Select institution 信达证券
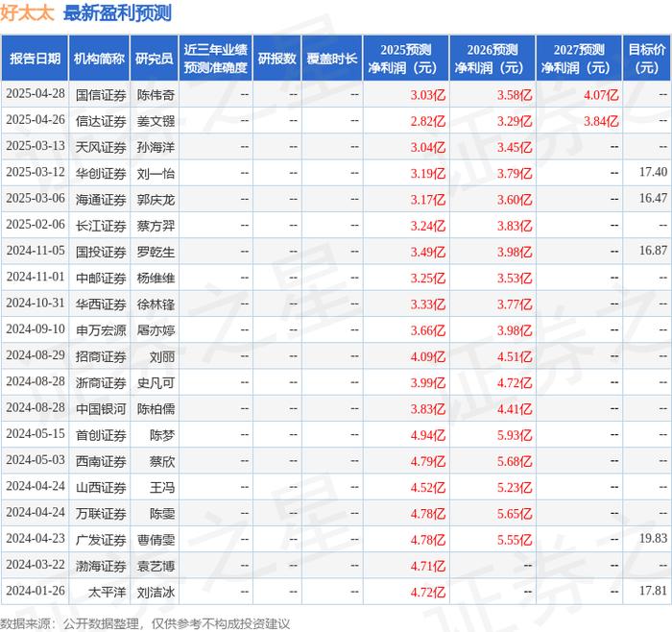 pyautogui.click(x=101, y=121)
